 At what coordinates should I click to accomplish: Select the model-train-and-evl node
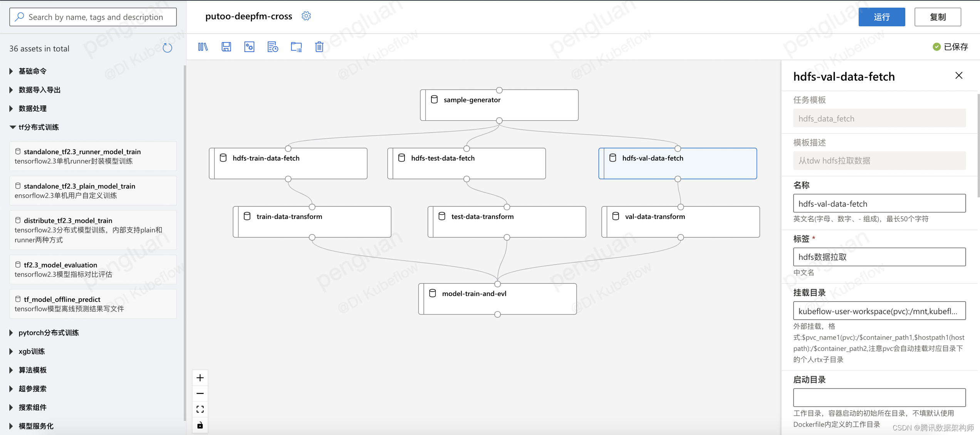pyautogui.click(x=497, y=299)
